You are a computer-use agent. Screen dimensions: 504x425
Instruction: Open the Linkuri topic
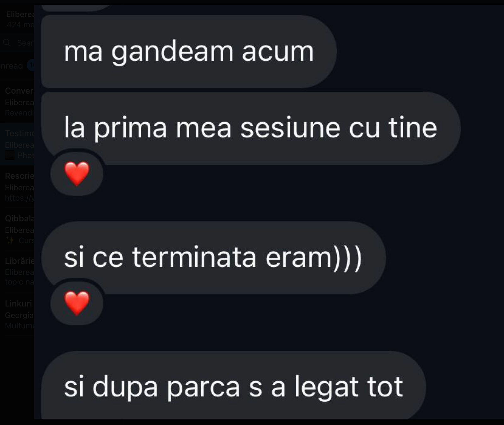pyautogui.click(x=17, y=314)
